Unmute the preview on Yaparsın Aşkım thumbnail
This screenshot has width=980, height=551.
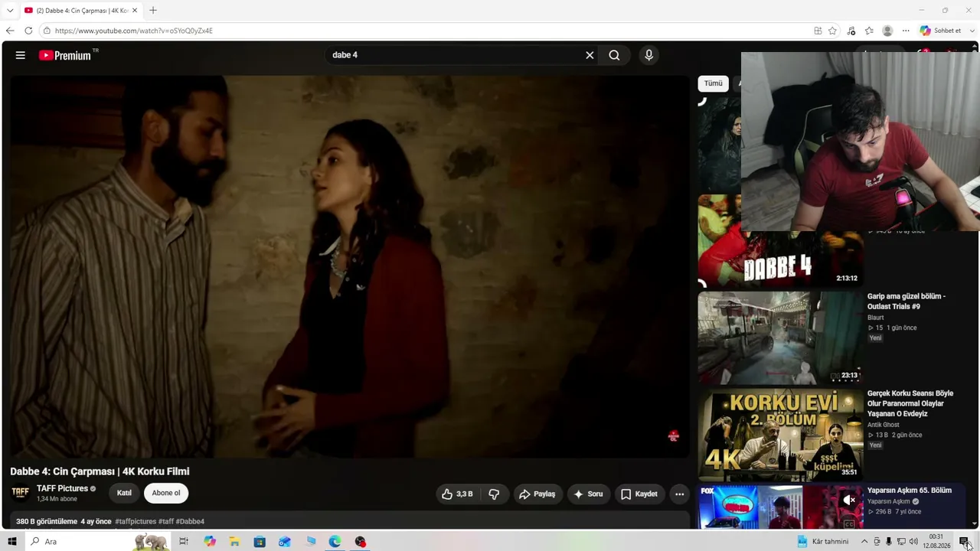pyautogui.click(x=849, y=500)
